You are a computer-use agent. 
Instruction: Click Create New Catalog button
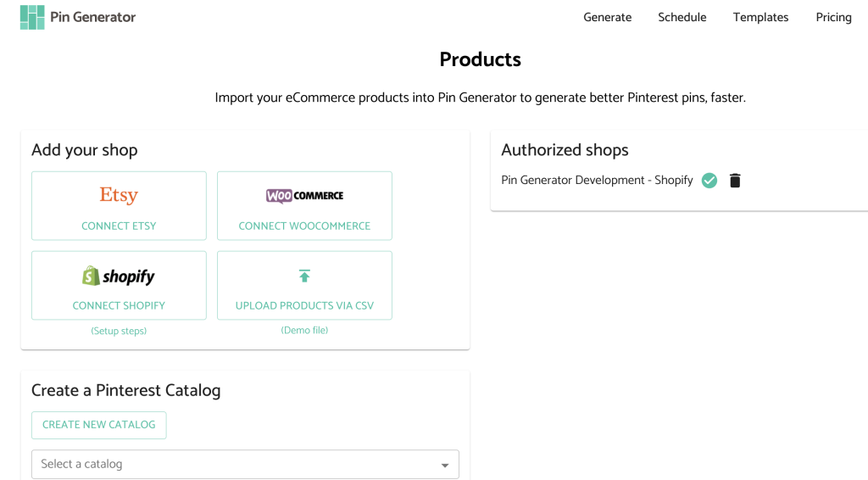tap(99, 425)
